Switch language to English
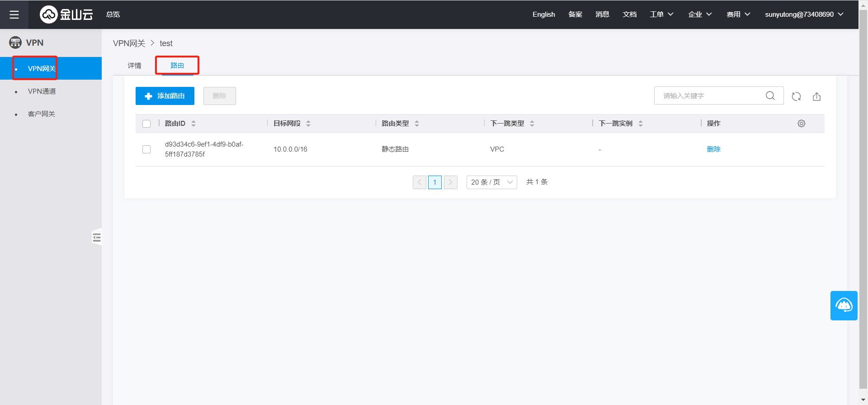The height and width of the screenshot is (405, 868). click(543, 14)
